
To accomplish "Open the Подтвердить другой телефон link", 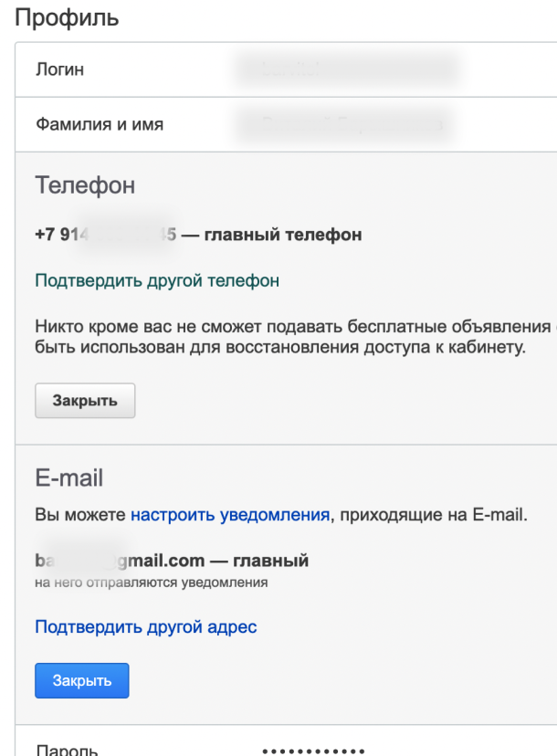I will [157, 280].
